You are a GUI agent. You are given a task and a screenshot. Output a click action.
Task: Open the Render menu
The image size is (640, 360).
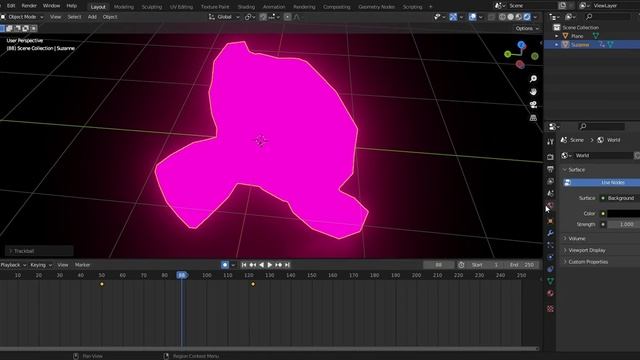(29, 6)
